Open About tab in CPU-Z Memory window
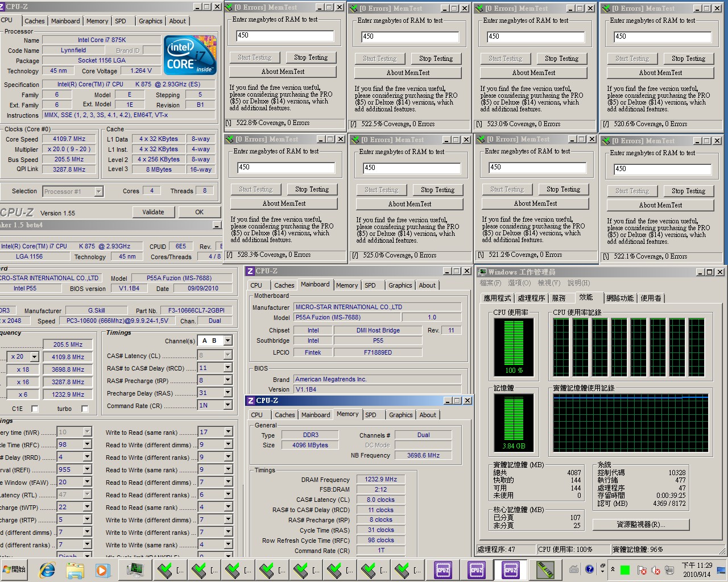Viewport: 728px width, 582px height. click(x=428, y=415)
